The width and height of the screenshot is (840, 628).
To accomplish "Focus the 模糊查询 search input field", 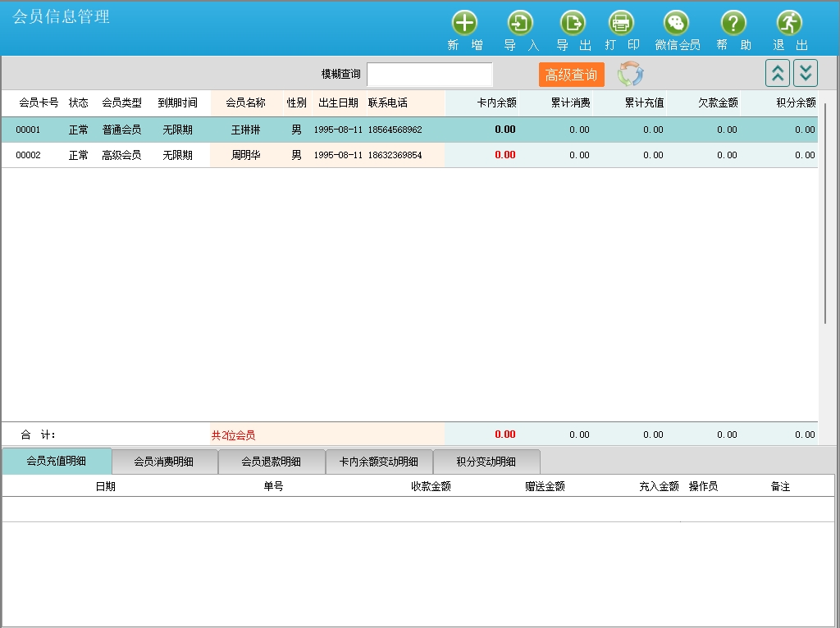I will (430, 75).
